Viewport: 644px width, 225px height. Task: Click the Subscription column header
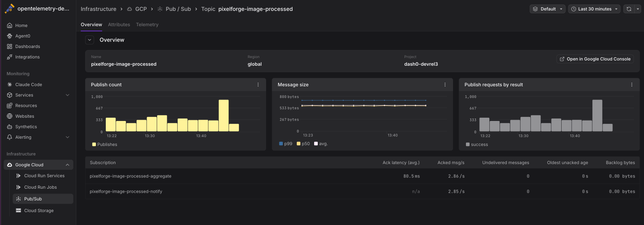coord(103,162)
